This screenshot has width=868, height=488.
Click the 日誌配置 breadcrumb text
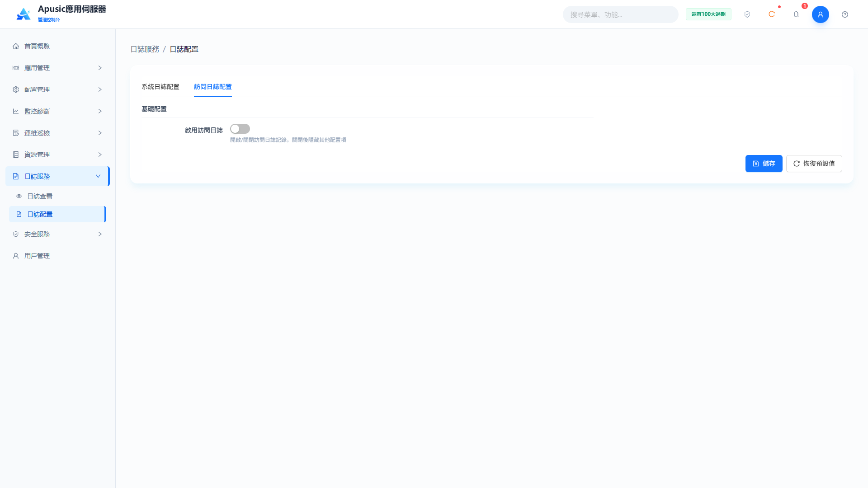tap(184, 49)
